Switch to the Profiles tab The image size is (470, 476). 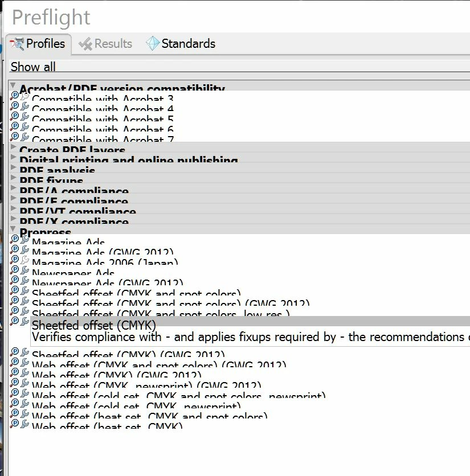[x=38, y=44]
